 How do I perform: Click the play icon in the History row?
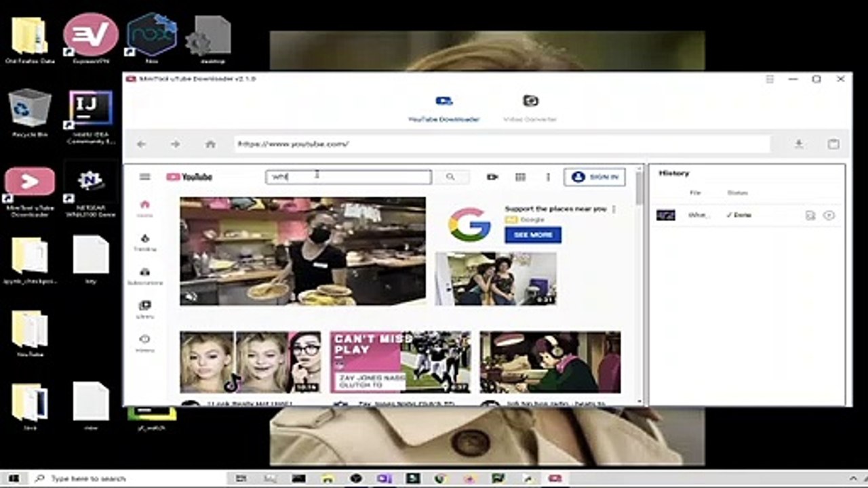[x=829, y=216]
